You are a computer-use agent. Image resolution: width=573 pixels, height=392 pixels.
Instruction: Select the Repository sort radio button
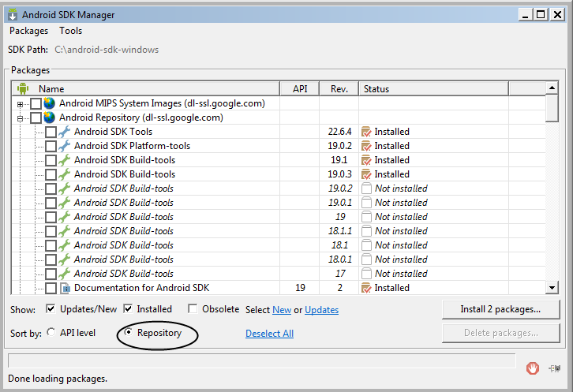[129, 332]
